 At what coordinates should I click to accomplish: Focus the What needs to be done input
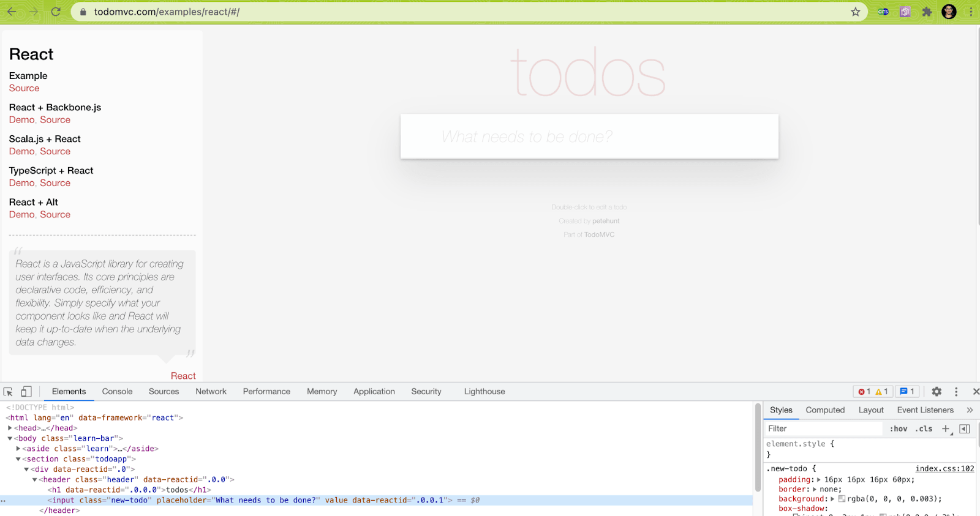click(x=589, y=136)
